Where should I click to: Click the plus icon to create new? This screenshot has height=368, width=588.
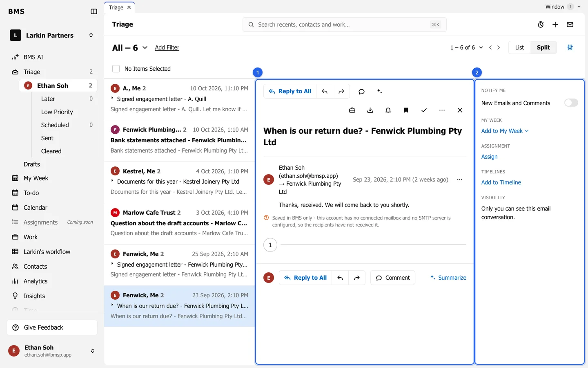click(555, 25)
